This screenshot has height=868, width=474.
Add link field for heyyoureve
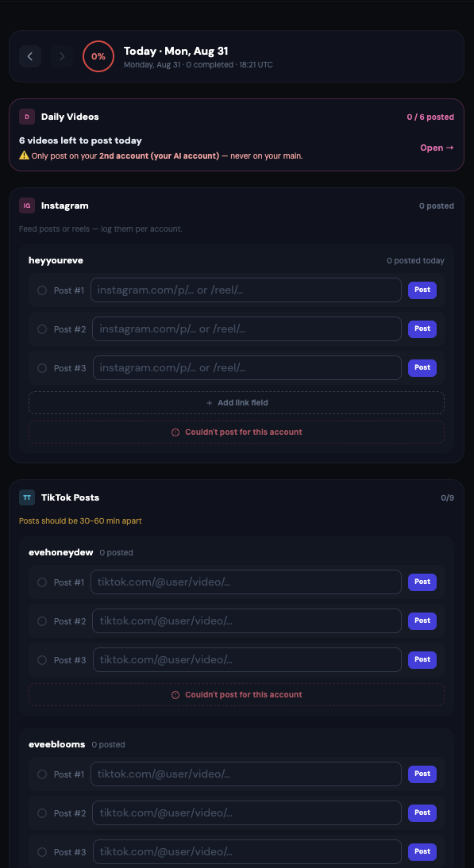[237, 403]
